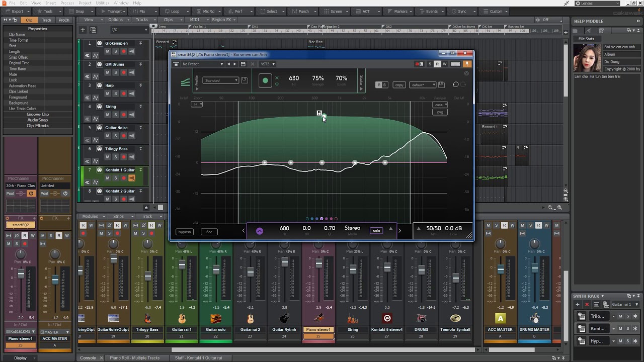Delete synth in Synth Rack red X

(x=587, y=305)
